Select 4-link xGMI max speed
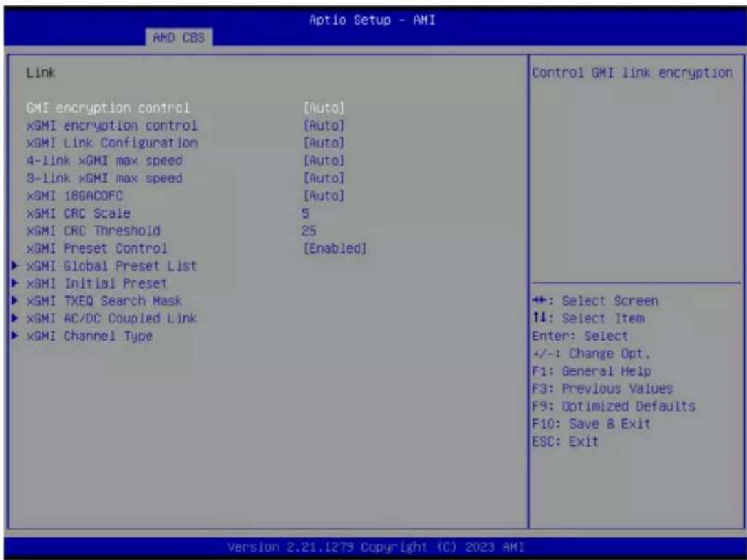Viewport: 747px width, 560px height. [104, 161]
